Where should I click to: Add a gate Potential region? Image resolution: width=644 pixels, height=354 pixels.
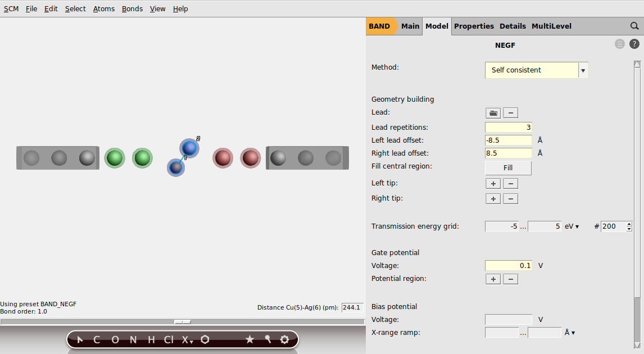493,279
